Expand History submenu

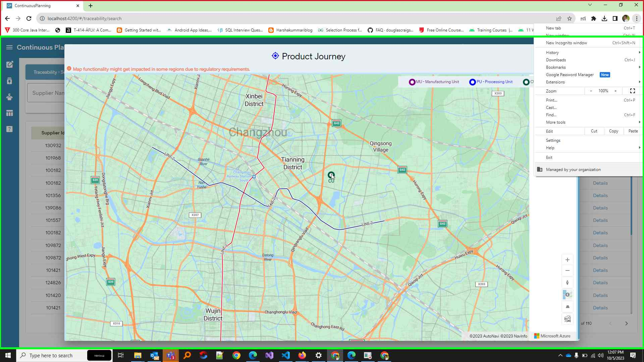[589, 53]
